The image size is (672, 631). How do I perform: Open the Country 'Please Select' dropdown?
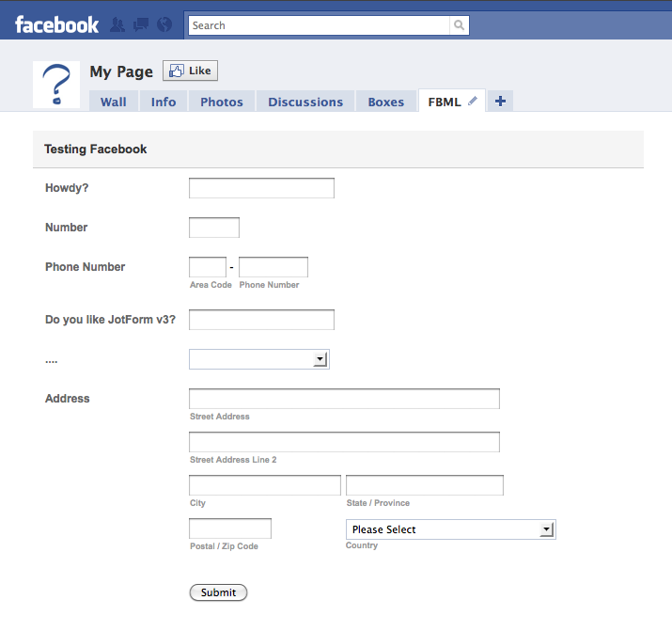[451, 529]
